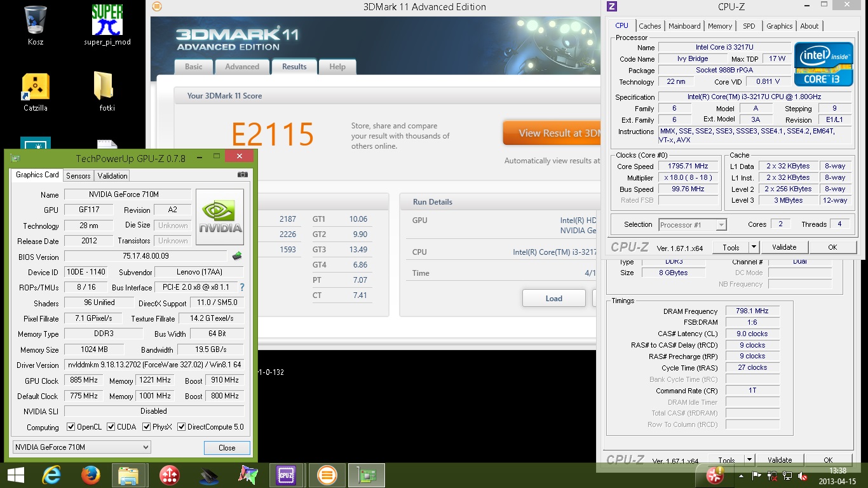The width and height of the screenshot is (868, 488).
Task: Open the NVIDIA GeForce 710M card dropdown
Action: tap(81, 447)
